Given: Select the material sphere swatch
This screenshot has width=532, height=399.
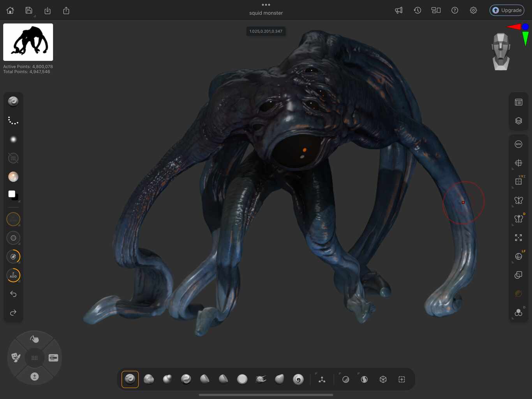Looking at the screenshot, I should pyautogui.click(x=13, y=177).
